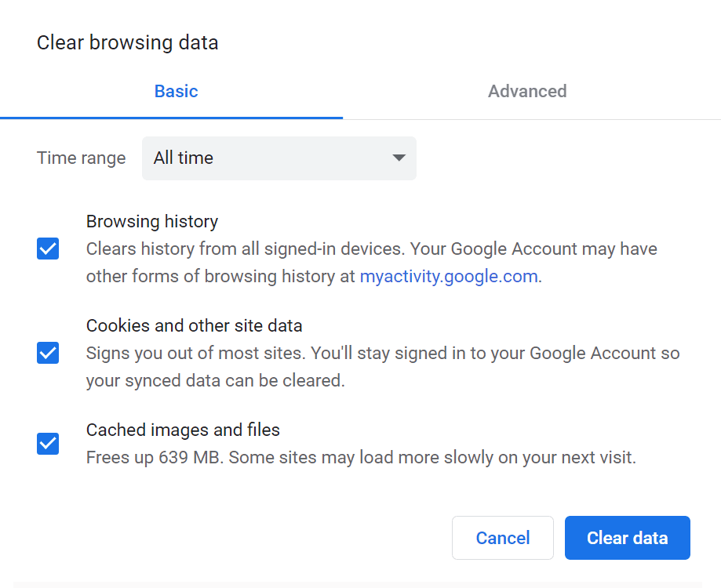This screenshot has height=588, width=721.
Task: Select All time in the time range selector
Action: pos(279,158)
